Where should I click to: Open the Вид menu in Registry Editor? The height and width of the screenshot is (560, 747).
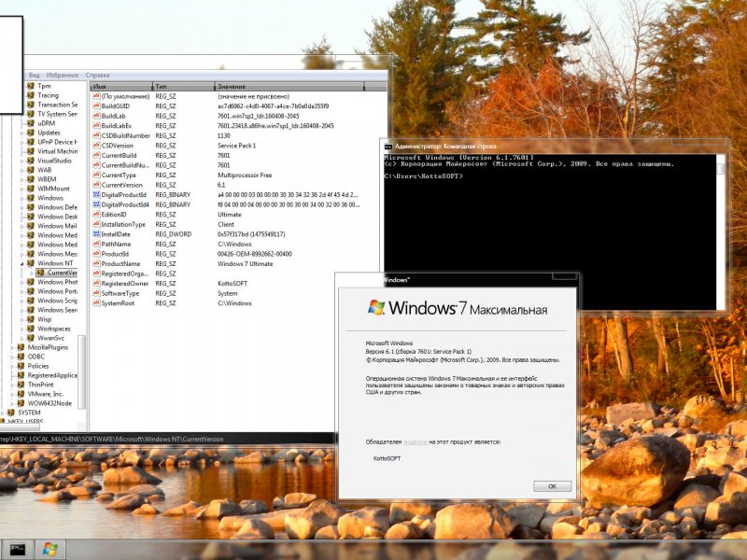(35, 76)
